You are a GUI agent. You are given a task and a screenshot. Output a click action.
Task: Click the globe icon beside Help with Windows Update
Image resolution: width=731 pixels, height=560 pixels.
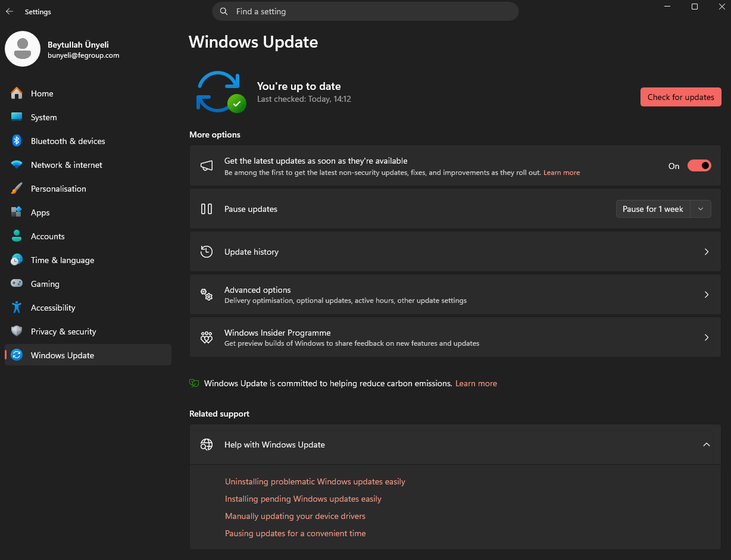coord(207,445)
